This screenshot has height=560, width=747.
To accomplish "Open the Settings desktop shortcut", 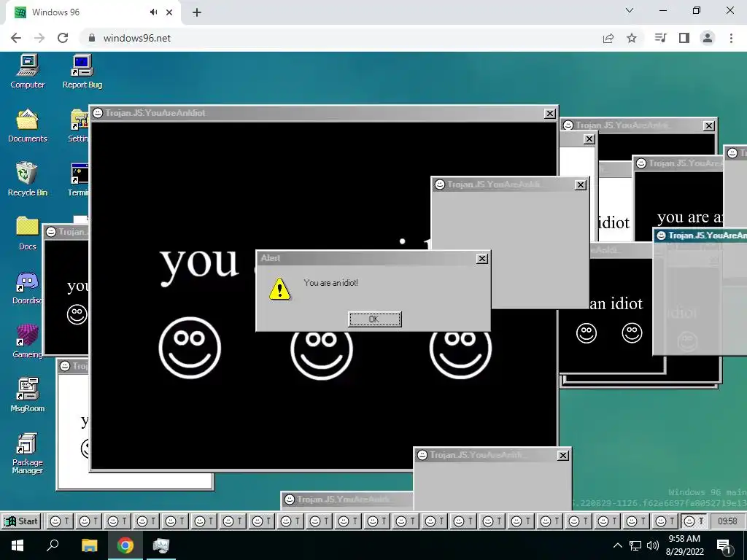I will click(x=79, y=125).
